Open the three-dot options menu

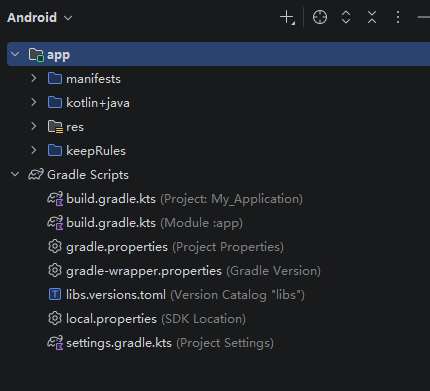[398, 17]
